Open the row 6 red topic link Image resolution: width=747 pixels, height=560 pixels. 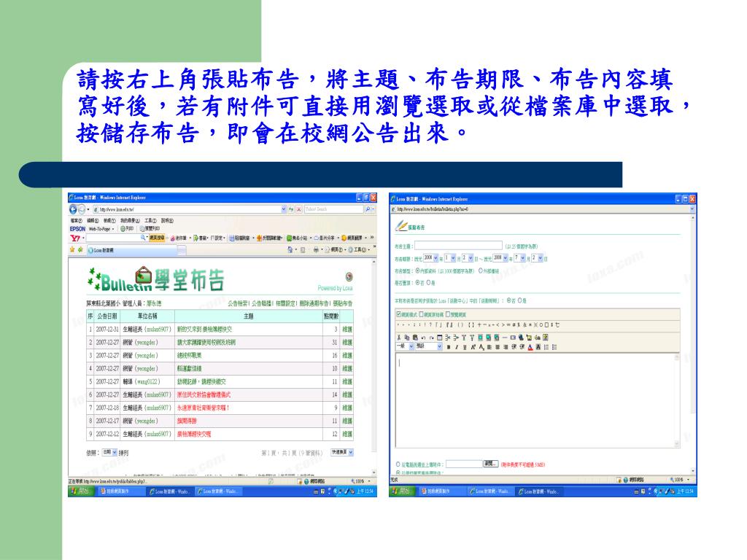(x=204, y=394)
